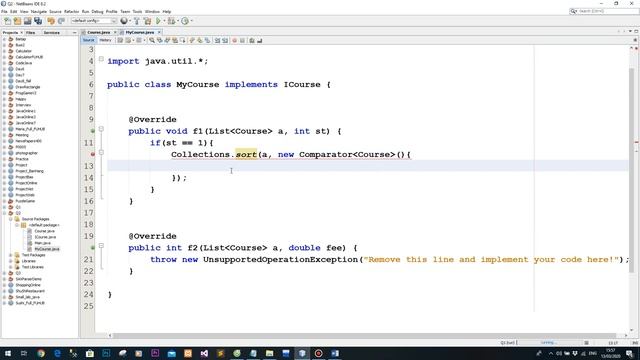Click the Build Project hammer icon
This screenshot has width=640, height=360.
coord(137,21)
